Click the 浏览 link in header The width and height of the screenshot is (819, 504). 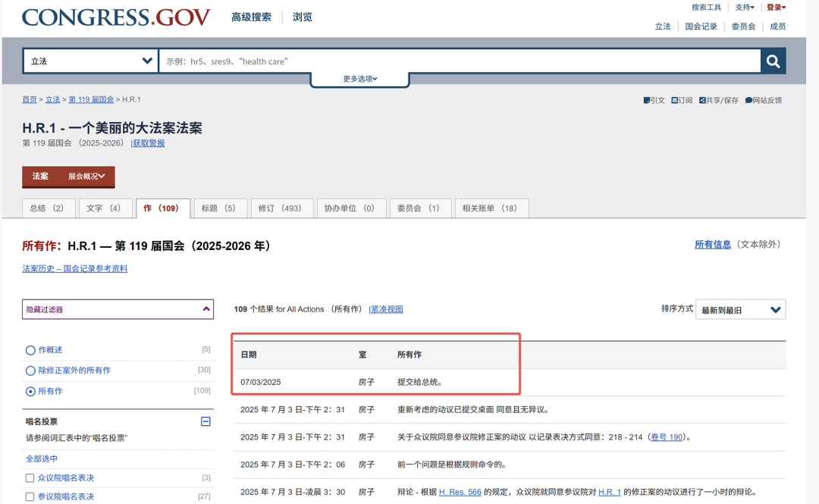tap(303, 17)
